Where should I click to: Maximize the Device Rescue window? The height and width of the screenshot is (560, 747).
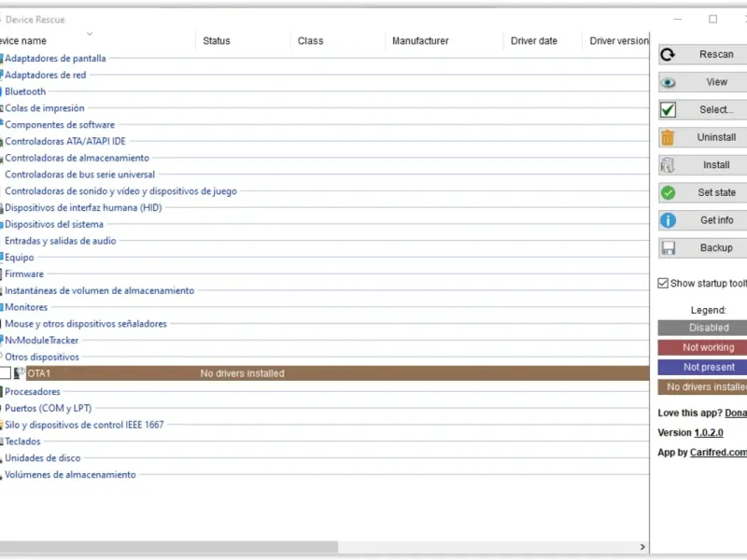click(x=712, y=19)
